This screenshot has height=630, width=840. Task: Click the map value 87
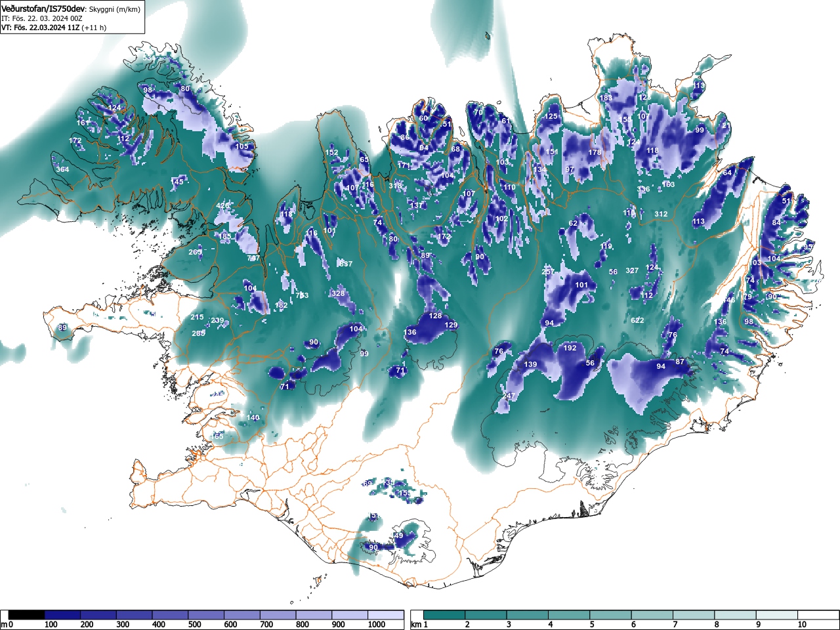click(x=680, y=362)
